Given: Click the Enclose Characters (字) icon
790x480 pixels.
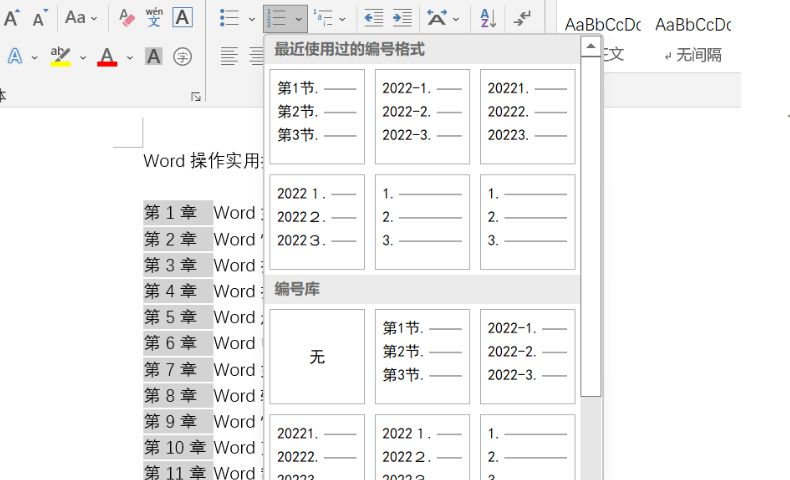Looking at the screenshot, I should coord(182,56).
